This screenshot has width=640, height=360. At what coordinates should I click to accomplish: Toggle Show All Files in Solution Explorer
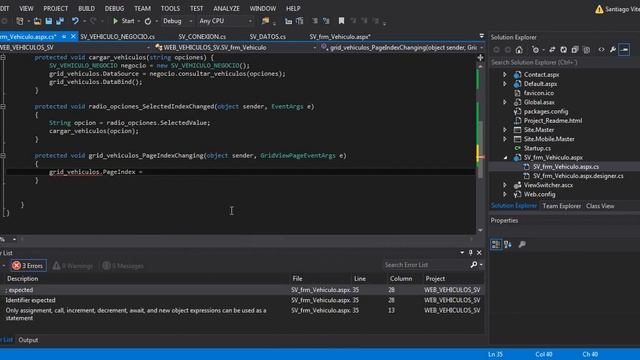point(587,50)
